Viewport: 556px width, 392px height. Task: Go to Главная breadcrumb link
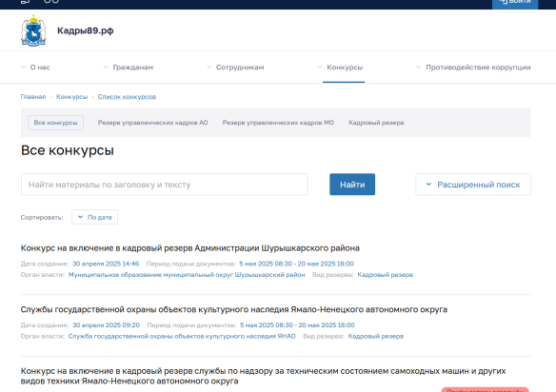[33, 97]
